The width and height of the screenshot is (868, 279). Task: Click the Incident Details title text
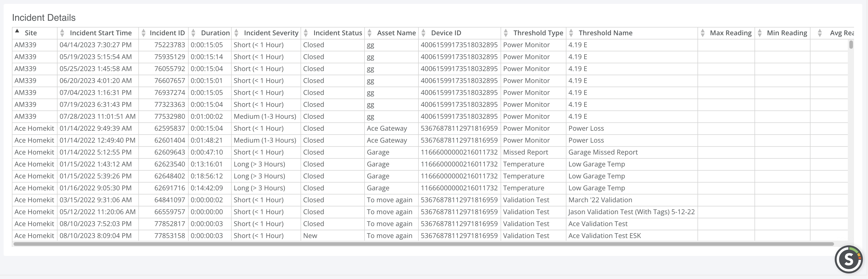pos(44,18)
